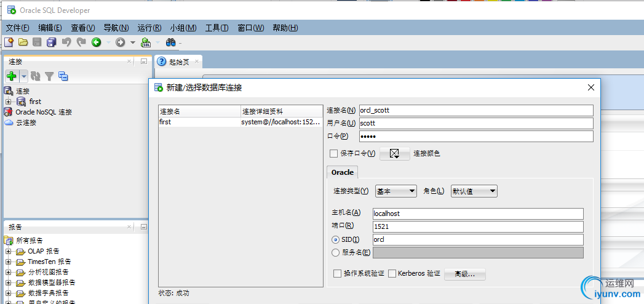Click the Undo toolbar icon
Screen dimensions: 644x304
66,42
